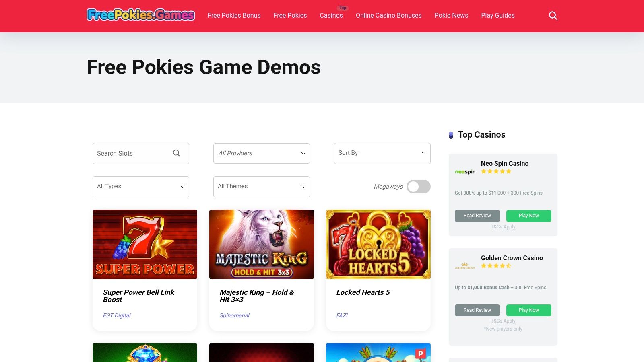Screen dimensions: 644x362
Task: Expand the All Providers dropdown
Action: pos(262,153)
